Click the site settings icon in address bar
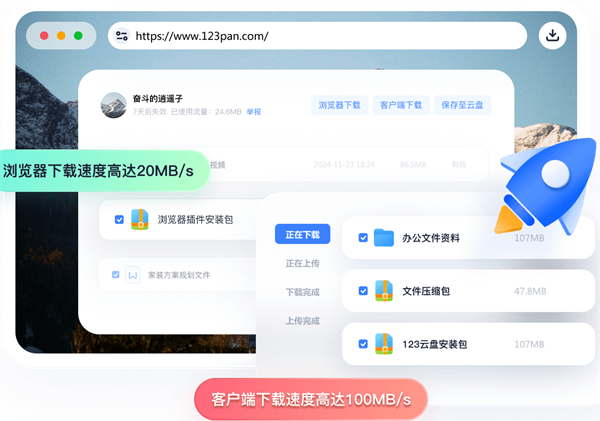 pyautogui.click(x=122, y=36)
